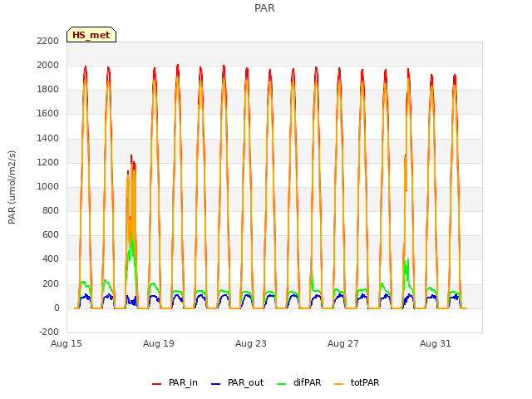Click the 400 y-axis tick label
This screenshot has width=532, height=399.
point(51,259)
